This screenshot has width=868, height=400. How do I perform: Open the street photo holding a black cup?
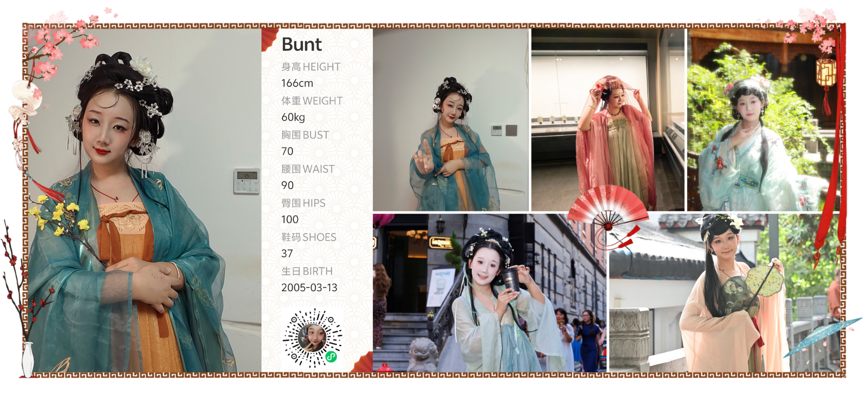coord(490,296)
